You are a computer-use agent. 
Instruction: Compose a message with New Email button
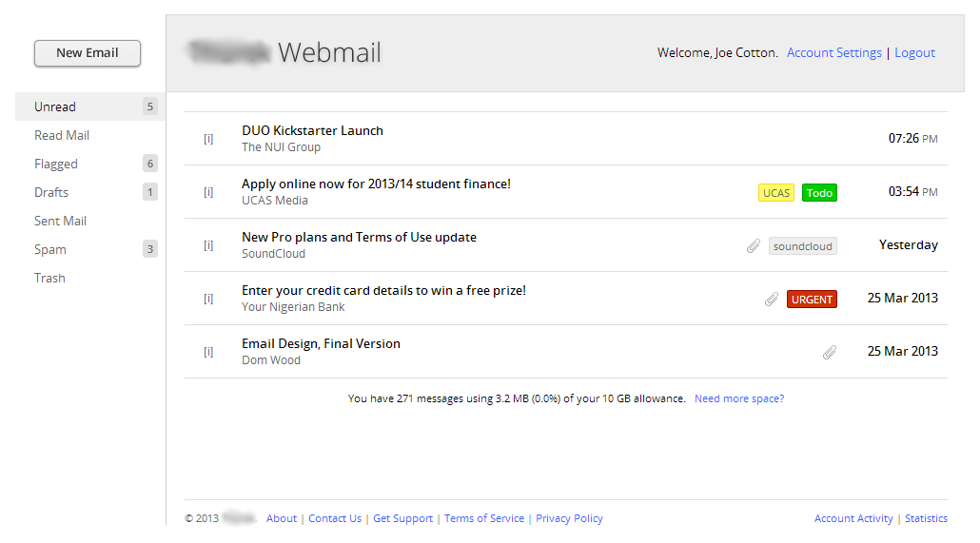tap(88, 53)
